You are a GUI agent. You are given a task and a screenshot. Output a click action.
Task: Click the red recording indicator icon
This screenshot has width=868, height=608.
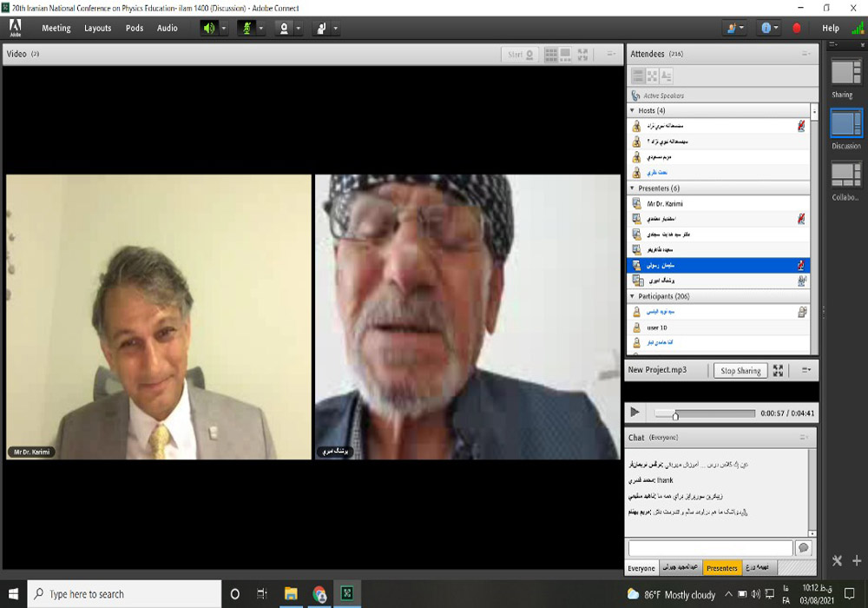click(x=797, y=28)
